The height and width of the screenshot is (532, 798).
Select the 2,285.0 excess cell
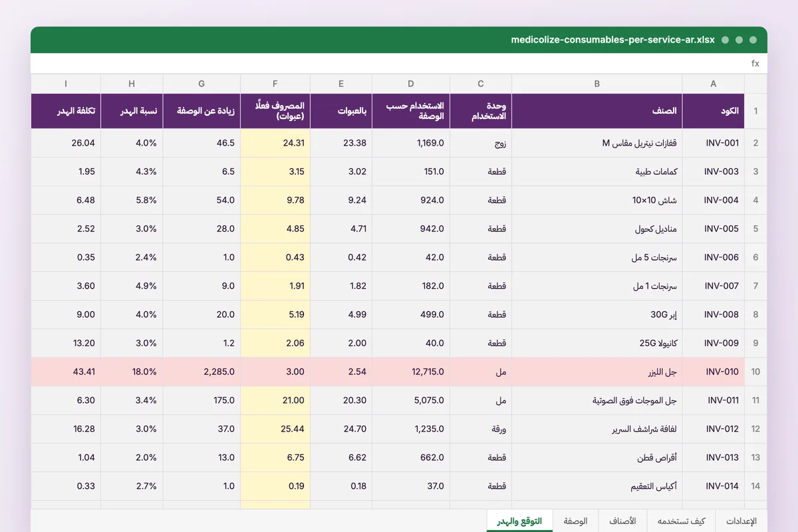pyautogui.click(x=201, y=372)
